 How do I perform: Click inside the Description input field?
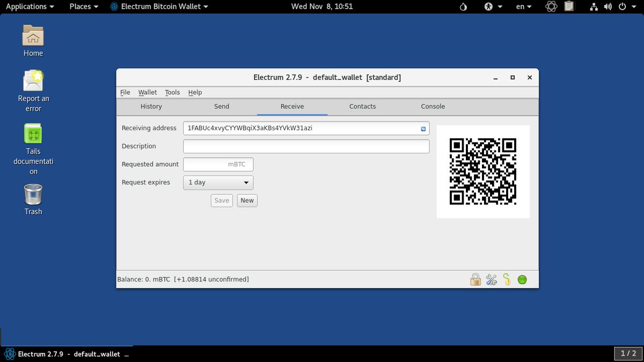306,146
